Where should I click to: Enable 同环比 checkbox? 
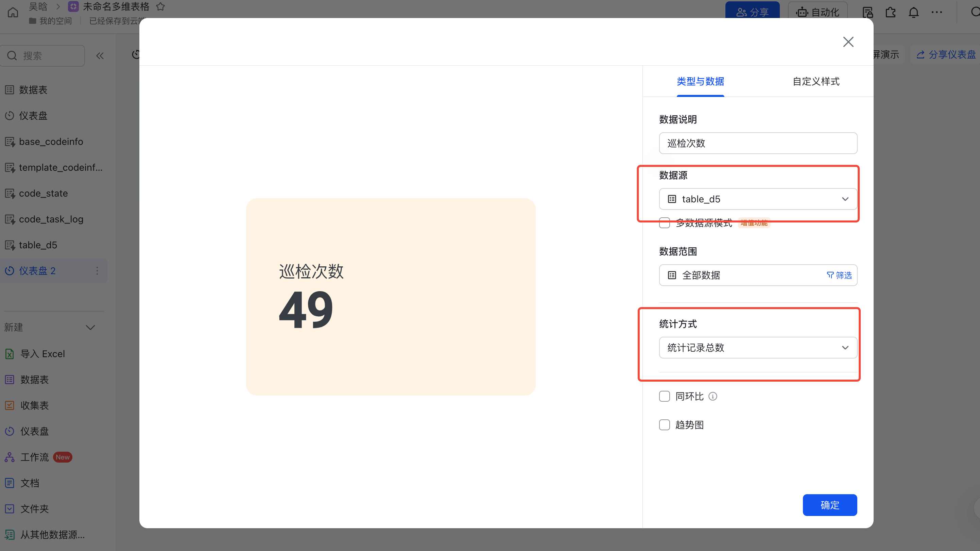pos(664,396)
